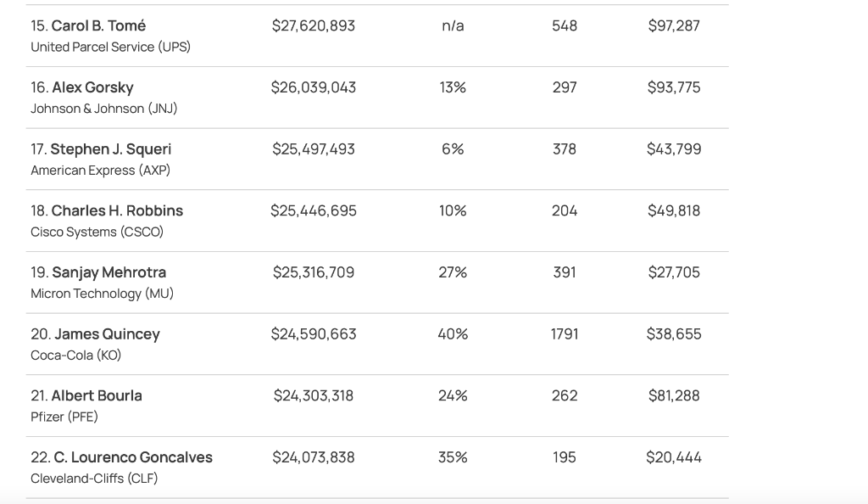Screen dimensions: 868x504
Task: Select the Micron Technology (MU) label
Action: pos(102,294)
